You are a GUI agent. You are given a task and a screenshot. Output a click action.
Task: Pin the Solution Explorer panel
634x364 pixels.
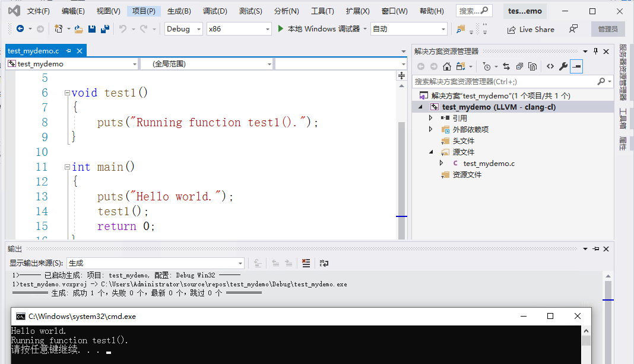pos(595,52)
